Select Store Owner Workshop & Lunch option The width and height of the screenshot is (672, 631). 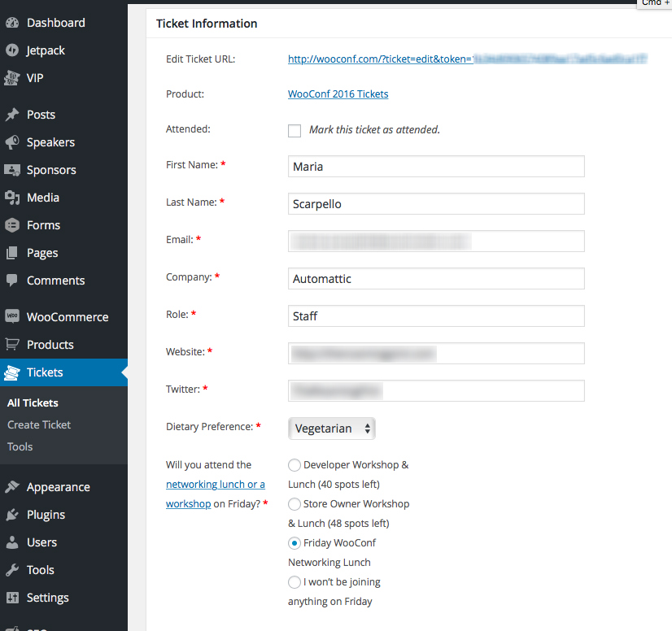295,504
